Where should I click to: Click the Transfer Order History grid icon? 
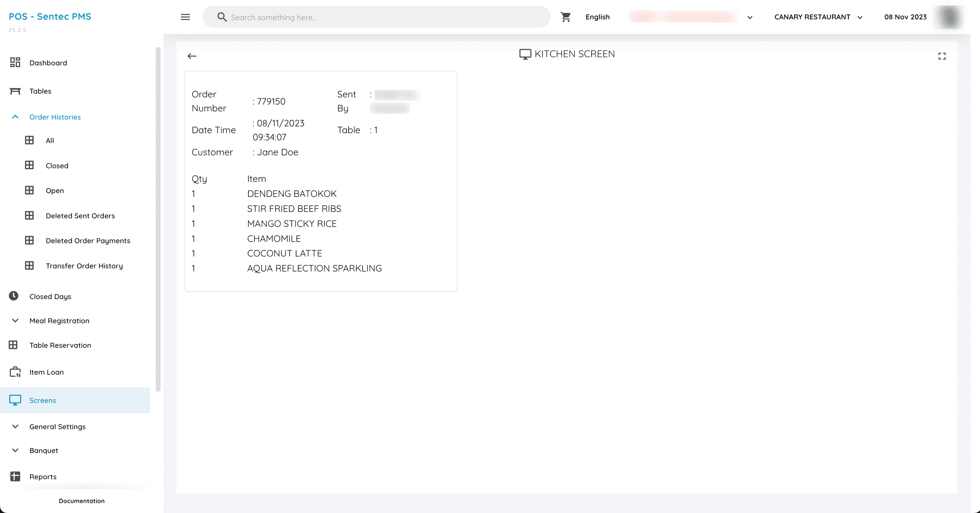coord(29,265)
